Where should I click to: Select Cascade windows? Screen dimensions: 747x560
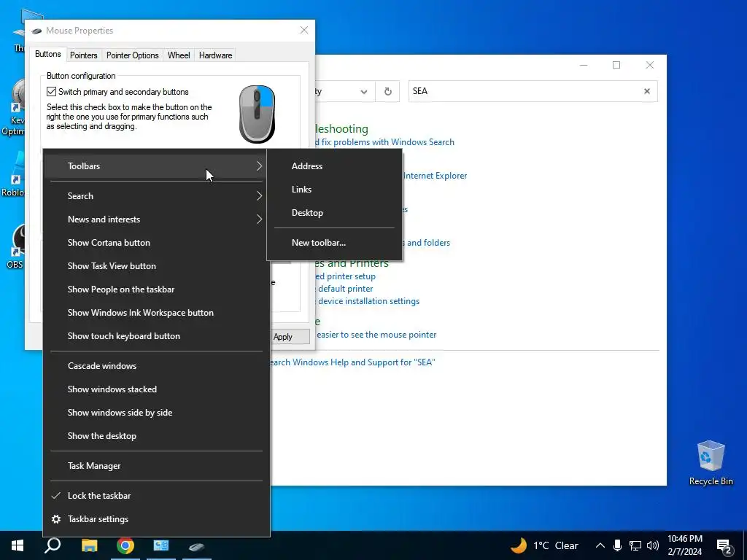click(x=157, y=366)
